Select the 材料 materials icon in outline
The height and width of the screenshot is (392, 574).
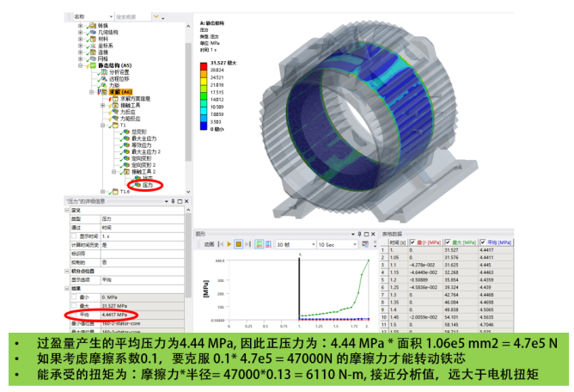pyautogui.click(x=93, y=39)
